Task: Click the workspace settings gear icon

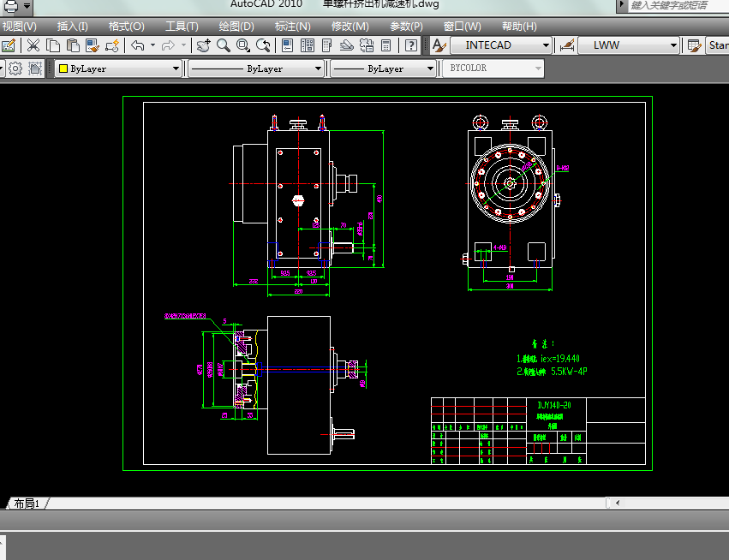Action: tap(15, 69)
